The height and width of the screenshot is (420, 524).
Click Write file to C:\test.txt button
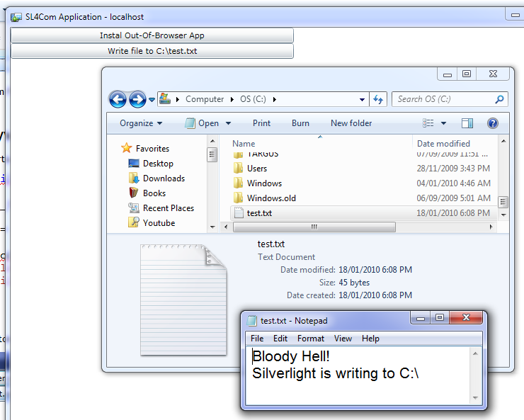152,51
